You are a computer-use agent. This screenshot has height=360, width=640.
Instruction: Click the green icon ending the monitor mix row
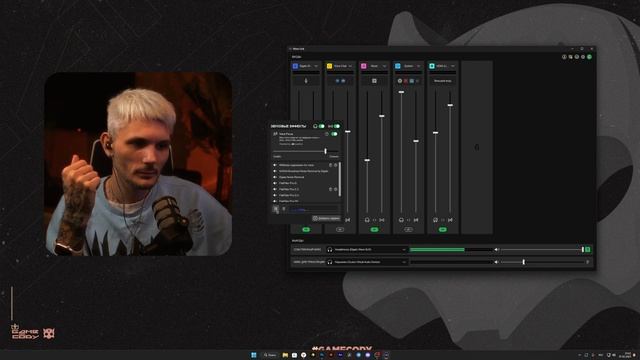pyautogui.click(x=588, y=249)
